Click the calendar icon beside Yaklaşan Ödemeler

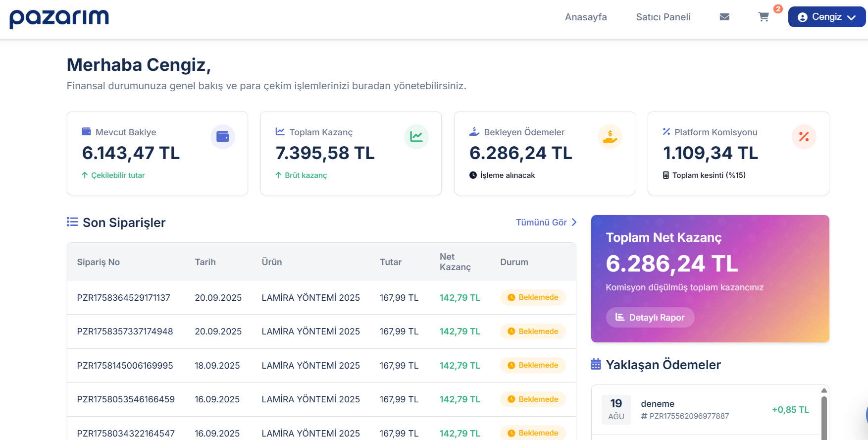point(596,365)
